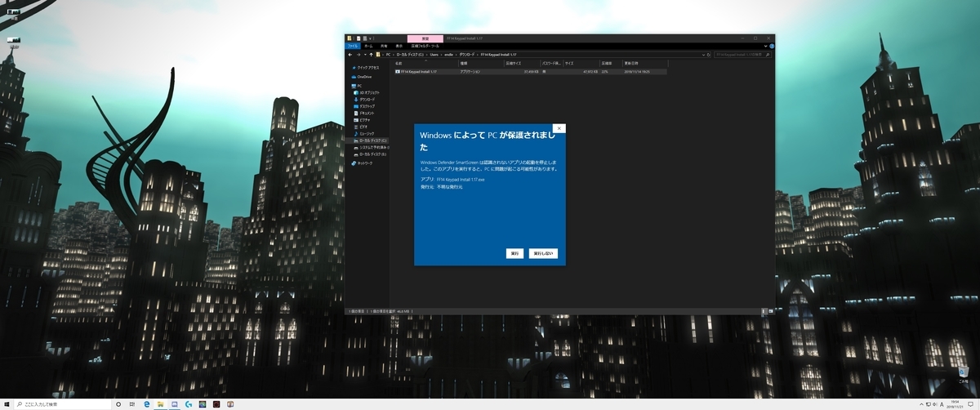Click the Explorer search box

pyautogui.click(x=742, y=55)
